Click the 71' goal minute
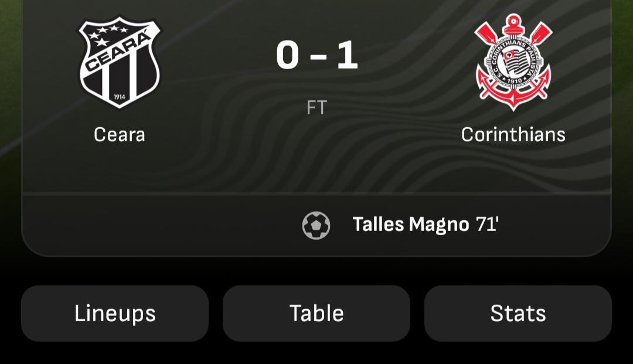This screenshot has height=364, width=633. 487,224
